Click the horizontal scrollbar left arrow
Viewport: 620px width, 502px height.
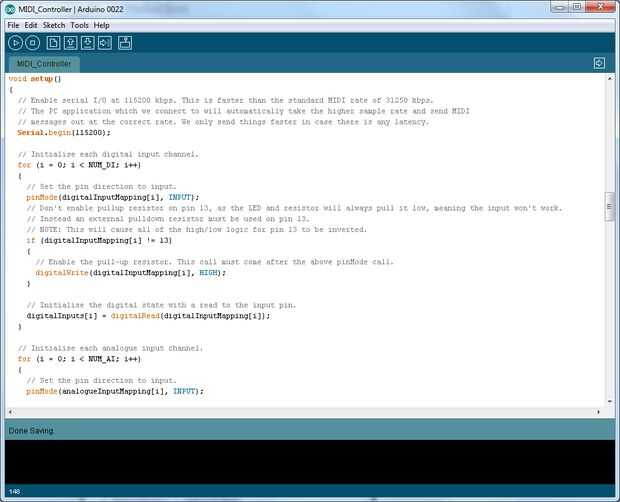pyautogui.click(x=10, y=412)
